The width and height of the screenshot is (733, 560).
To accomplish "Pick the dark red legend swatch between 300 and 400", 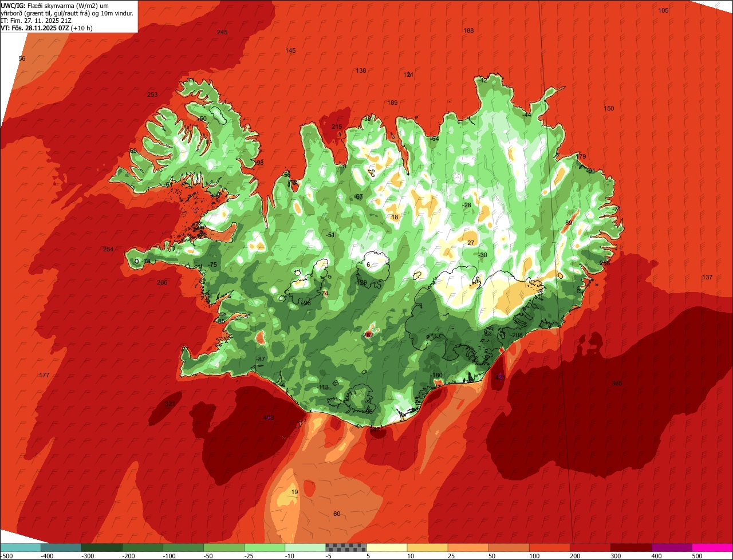I will point(631,547).
